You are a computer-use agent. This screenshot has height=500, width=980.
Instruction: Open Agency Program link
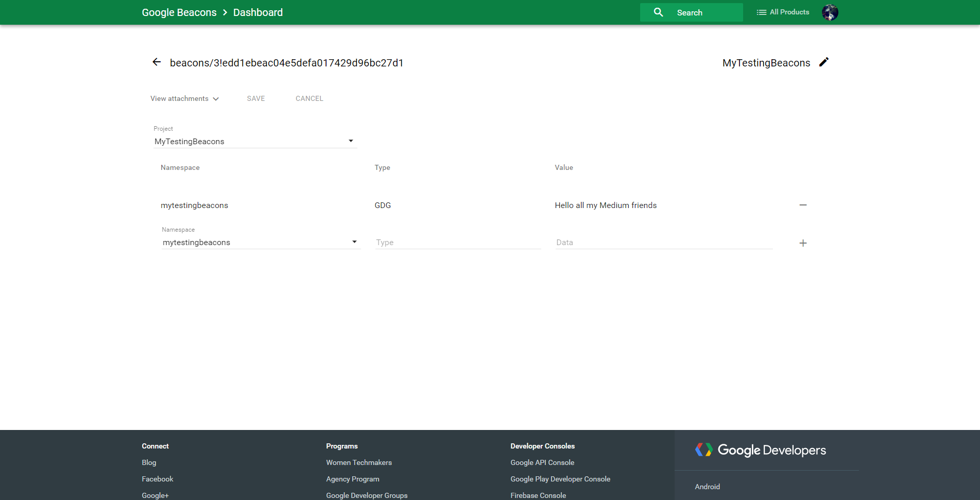[x=353, y=479]
